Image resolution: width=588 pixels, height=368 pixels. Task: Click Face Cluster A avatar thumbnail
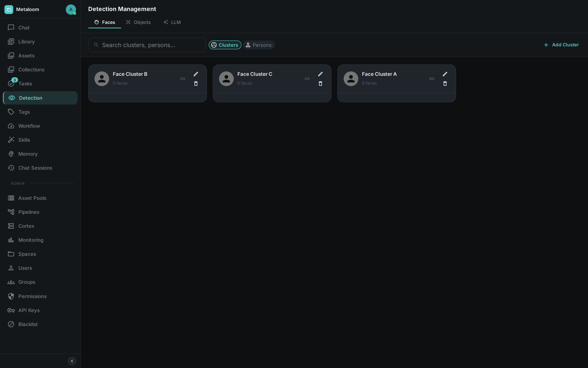(x=351, y=79)
